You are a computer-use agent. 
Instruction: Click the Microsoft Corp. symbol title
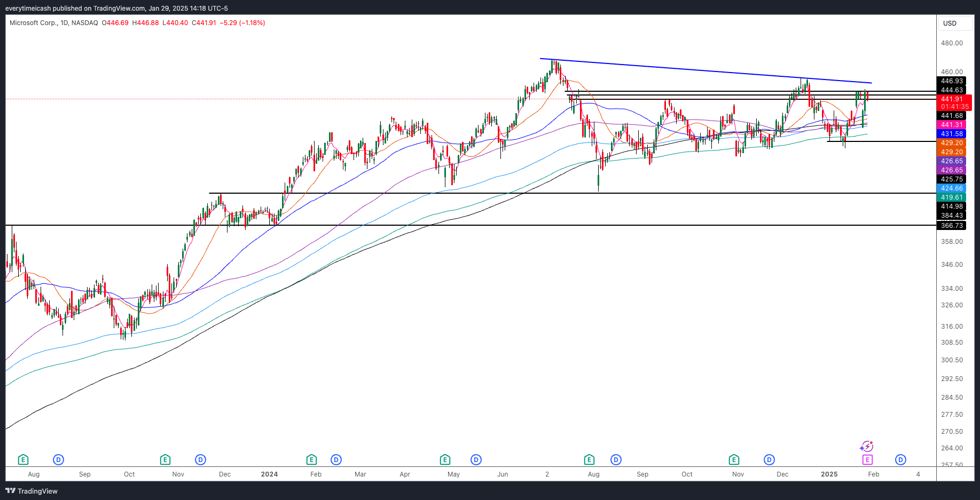(x=33, y=23)
